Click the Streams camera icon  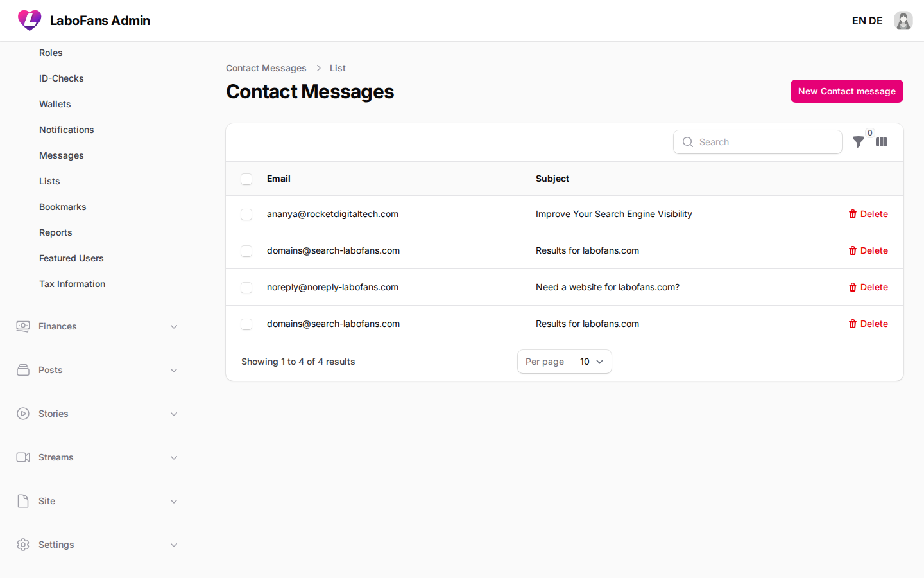click(23, 457)
